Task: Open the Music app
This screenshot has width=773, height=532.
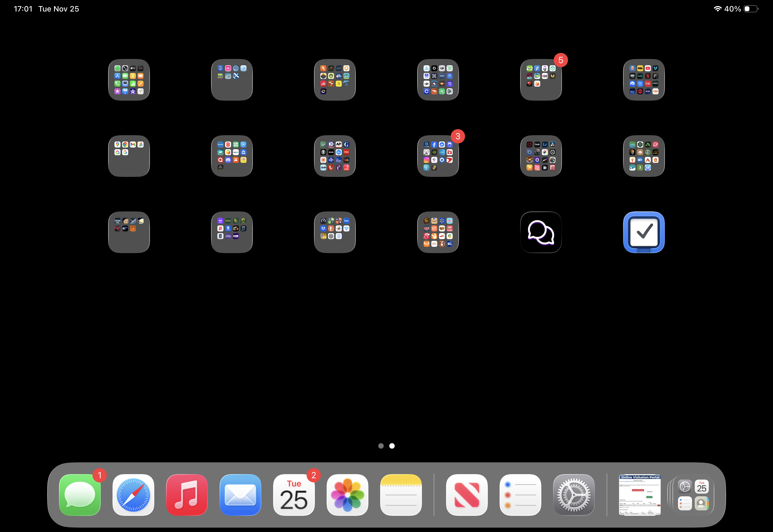Action: click(187, 495)
